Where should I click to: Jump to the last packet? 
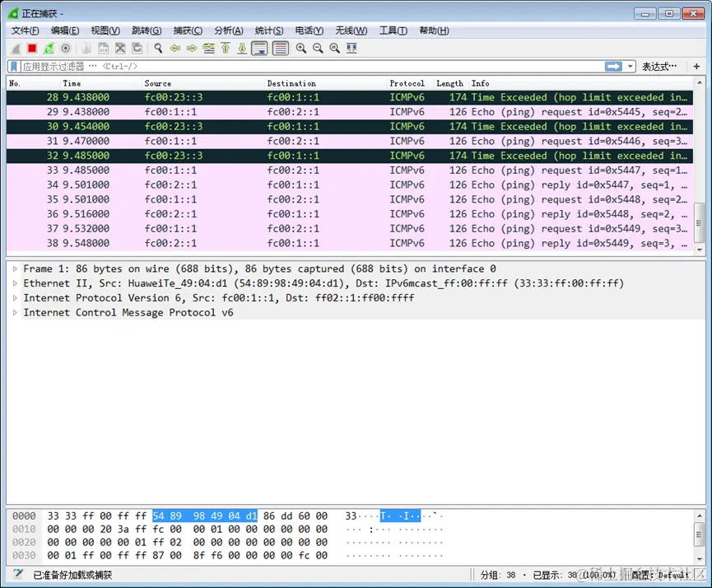tap(242, 48)
